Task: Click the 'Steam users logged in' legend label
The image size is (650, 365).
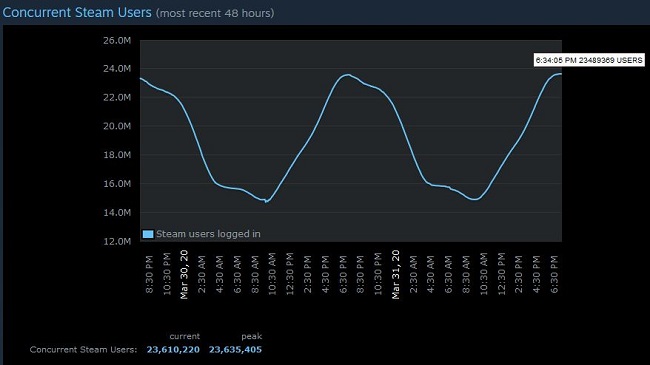Action: (x=208, y=234)
